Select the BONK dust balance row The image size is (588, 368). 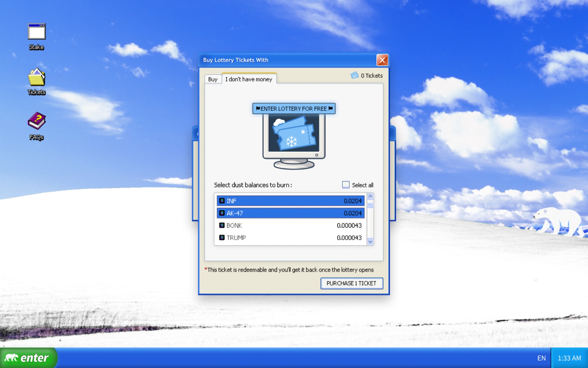pos(290,225)
